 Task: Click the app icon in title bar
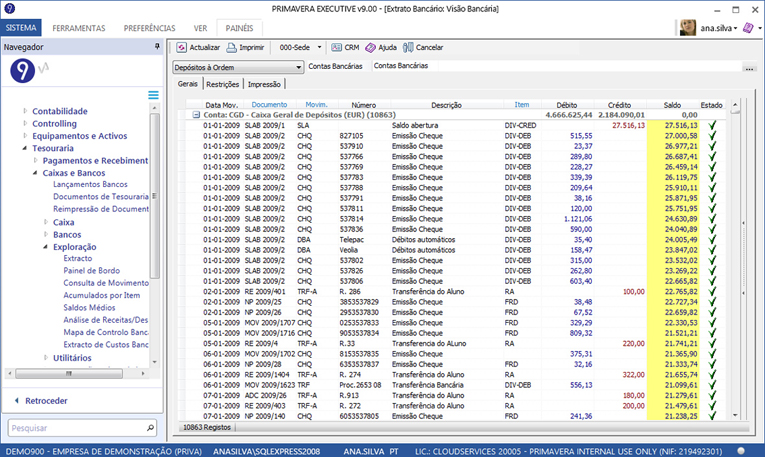click(9, 8)
